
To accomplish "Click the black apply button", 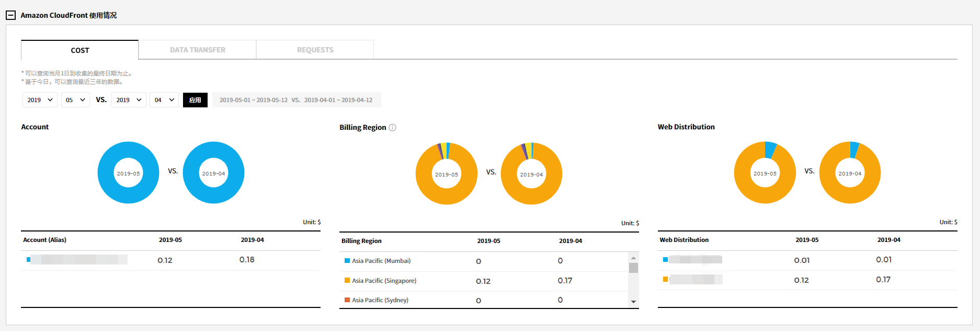I will [195, 100].
